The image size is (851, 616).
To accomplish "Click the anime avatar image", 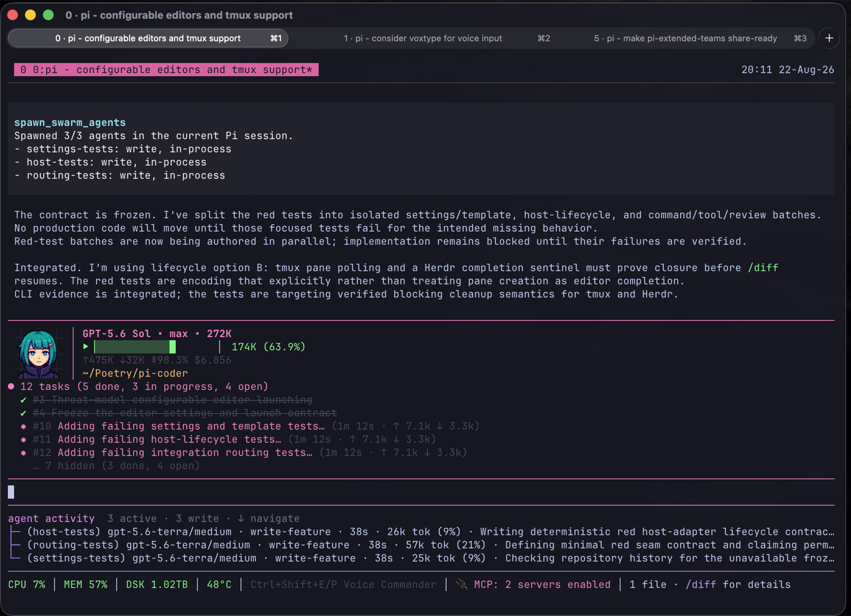I will point(38,354).
